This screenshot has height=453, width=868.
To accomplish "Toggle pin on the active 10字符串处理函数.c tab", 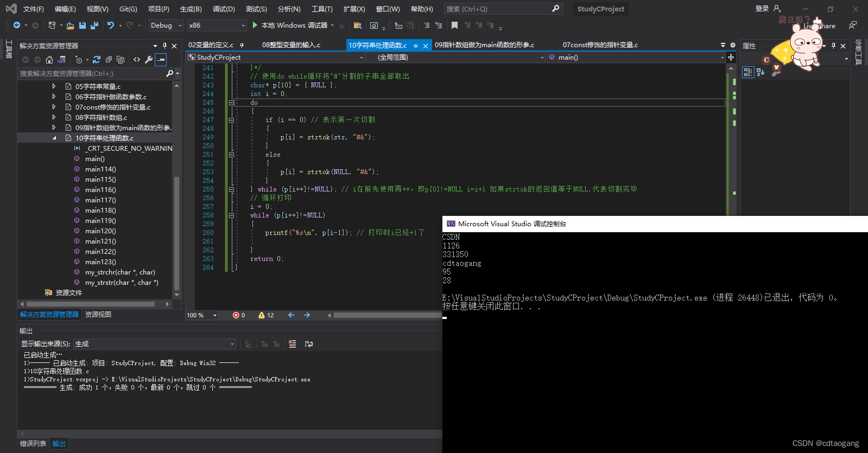I will 416,46.
